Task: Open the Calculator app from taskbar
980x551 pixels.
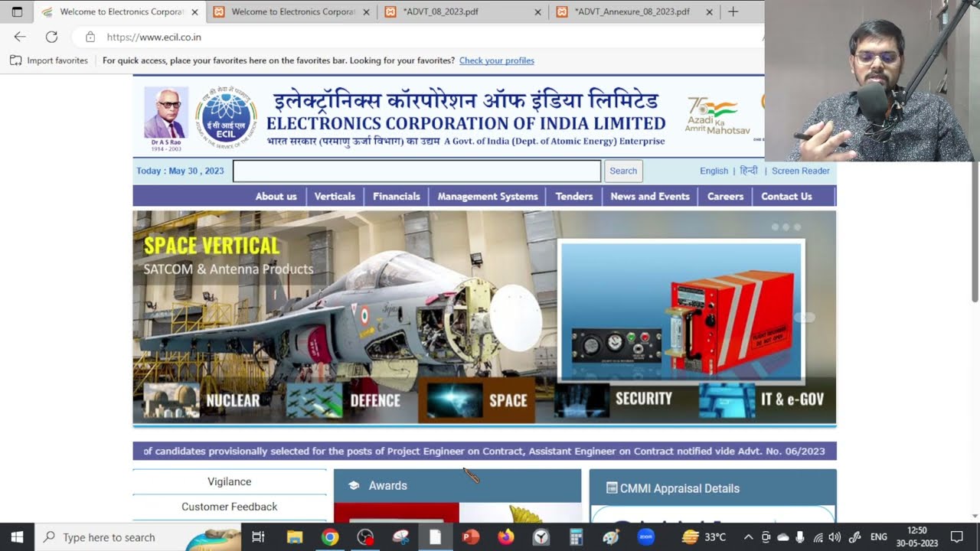Action: pos(576,537)
